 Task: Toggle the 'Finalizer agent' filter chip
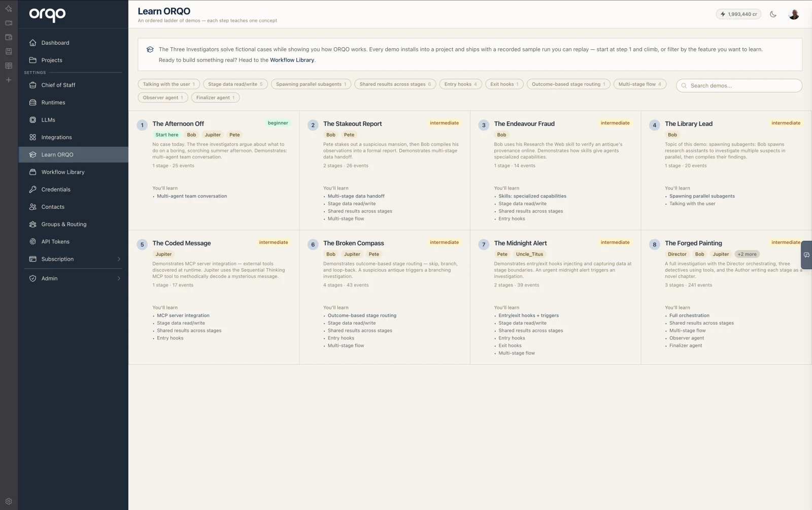(x=215, y=98)
